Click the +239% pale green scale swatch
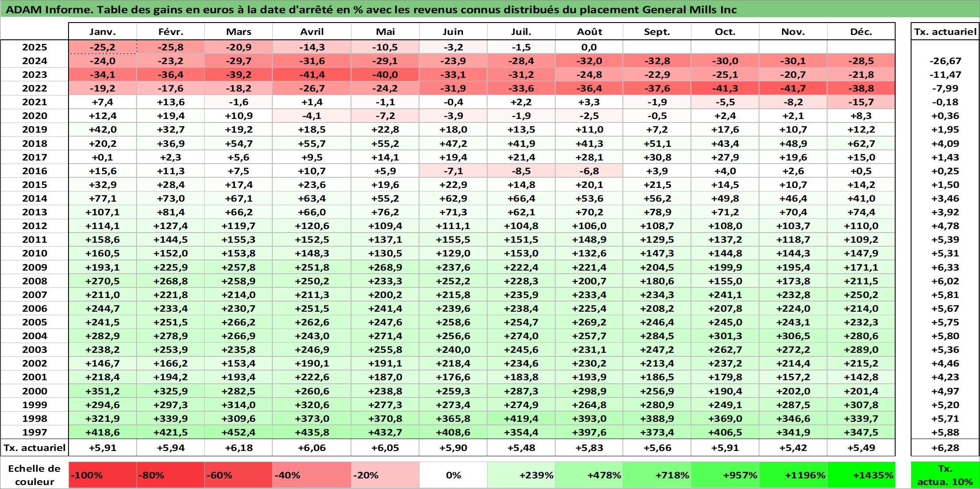Screen dimensions: 980x489 521,475
